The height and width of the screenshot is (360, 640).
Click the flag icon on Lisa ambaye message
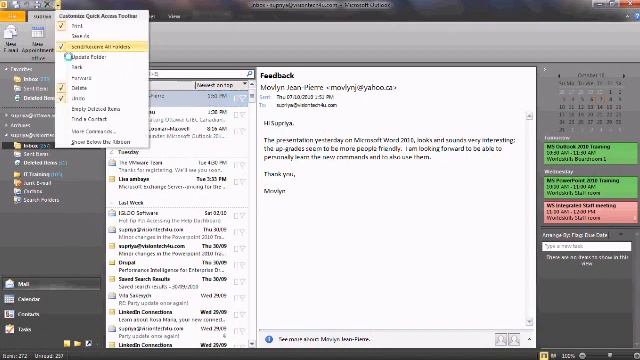pos(243,182)
